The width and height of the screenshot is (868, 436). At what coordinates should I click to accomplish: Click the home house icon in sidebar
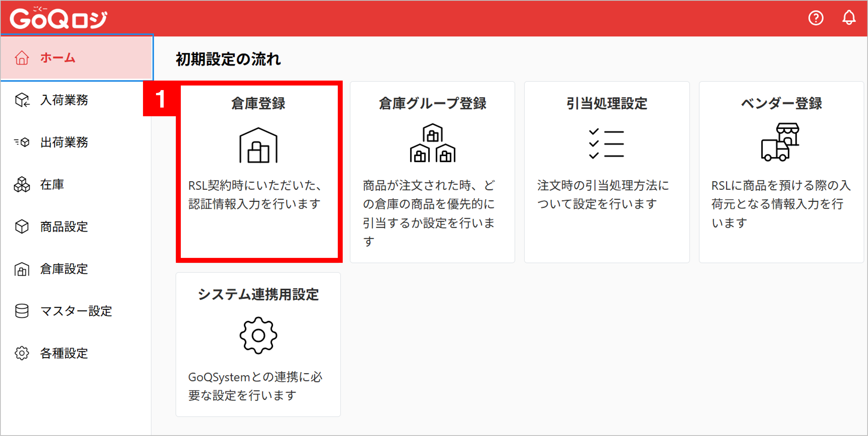[22, 58]
